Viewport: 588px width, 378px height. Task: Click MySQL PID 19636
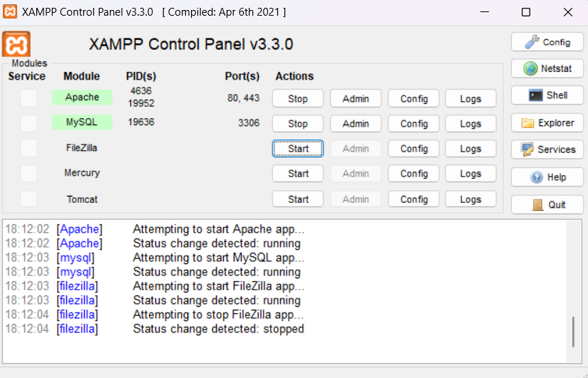(141, 122)
